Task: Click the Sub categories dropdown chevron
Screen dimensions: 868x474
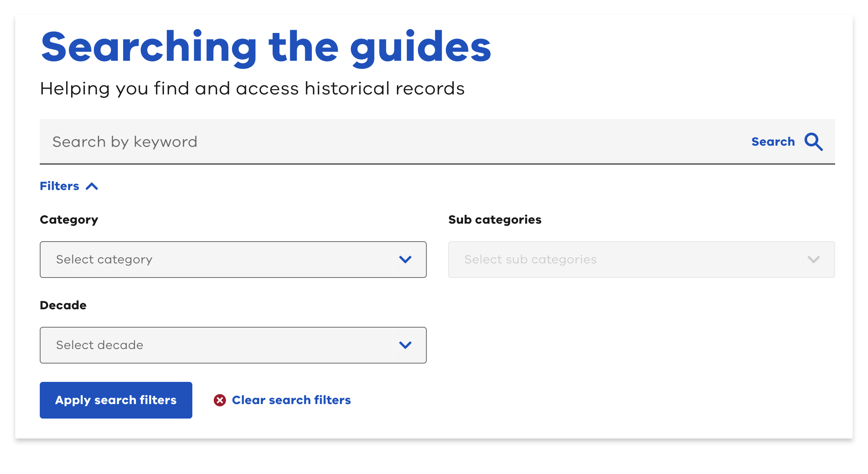Action: point(813,260)
